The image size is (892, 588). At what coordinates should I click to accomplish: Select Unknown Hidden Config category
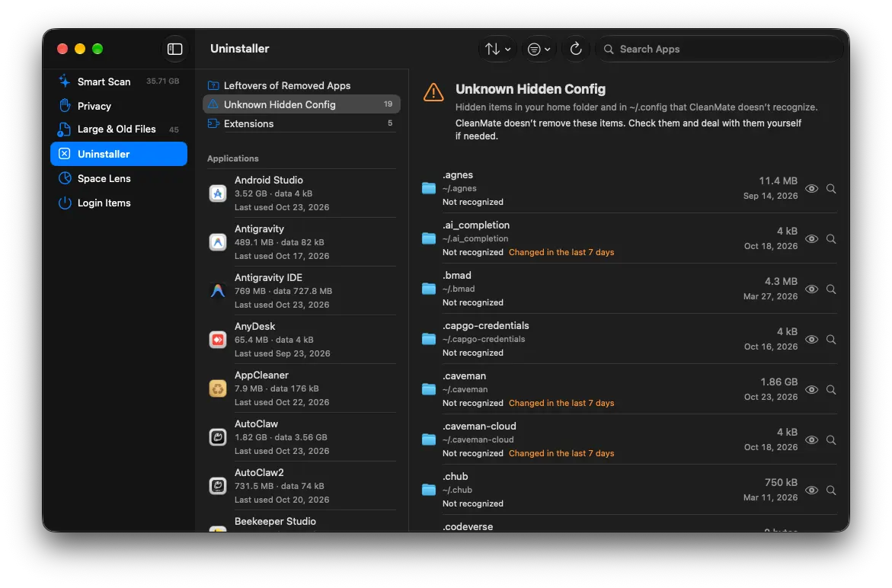click(302, 104)
